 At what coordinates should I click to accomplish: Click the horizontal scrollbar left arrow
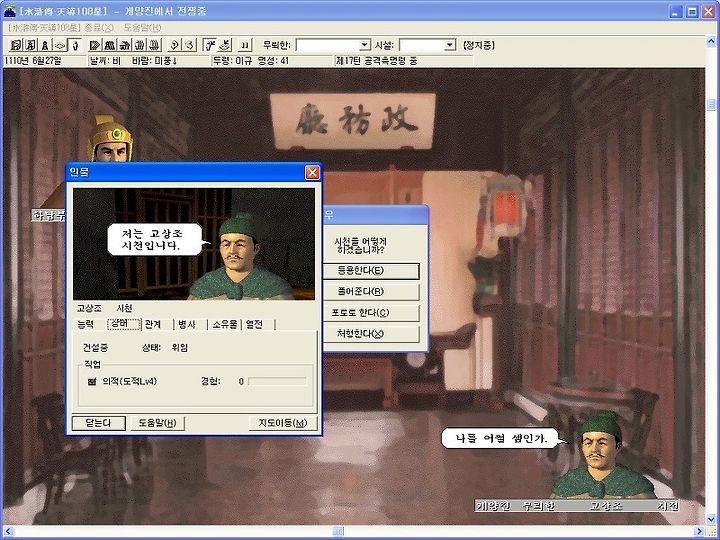(8, 531)
